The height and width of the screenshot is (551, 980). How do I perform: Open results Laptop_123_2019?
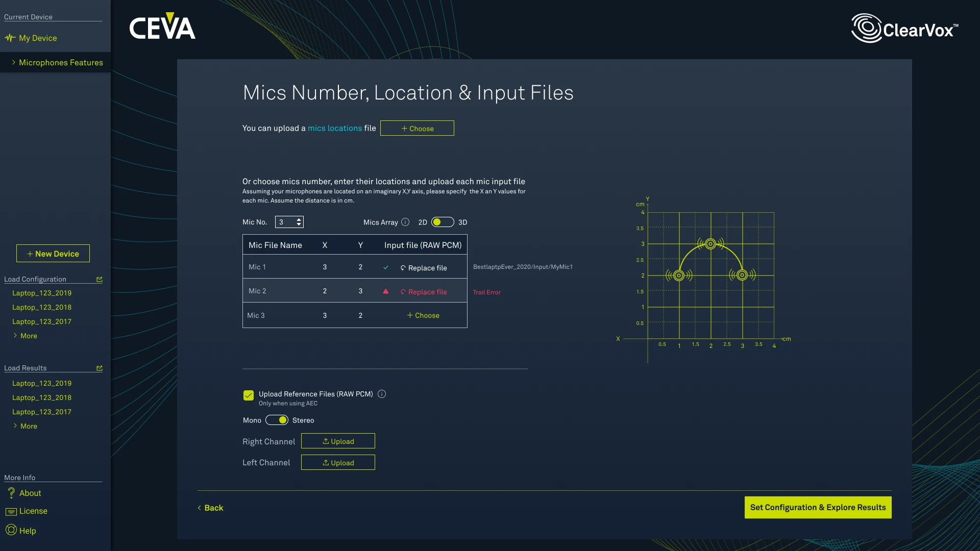(42, 383)
